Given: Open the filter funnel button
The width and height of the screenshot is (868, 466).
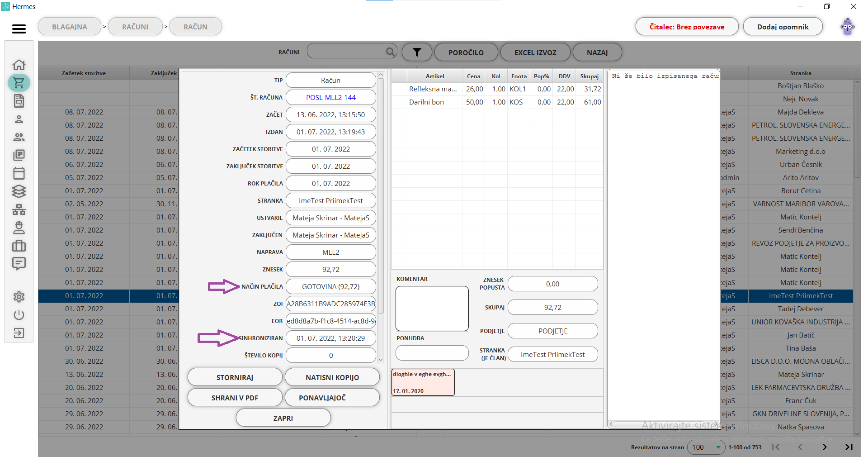Looking at the screenshot, I should 417,52.
